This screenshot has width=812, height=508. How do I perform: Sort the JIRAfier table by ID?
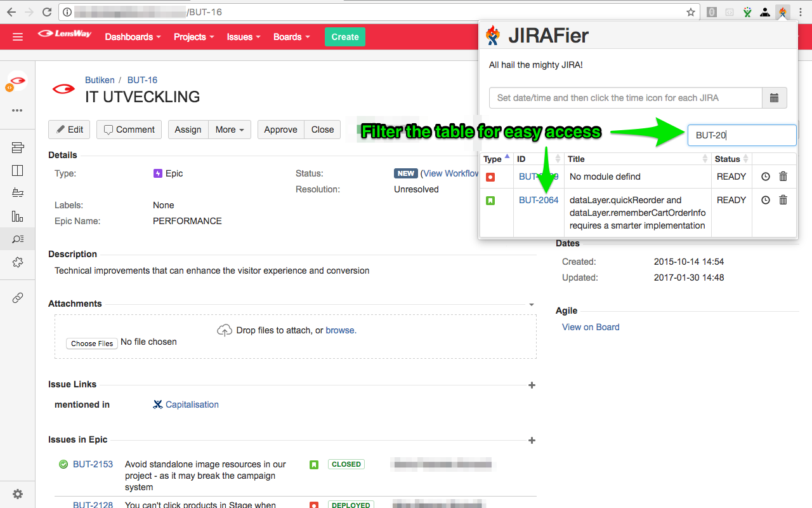click(x=539, y=159)
